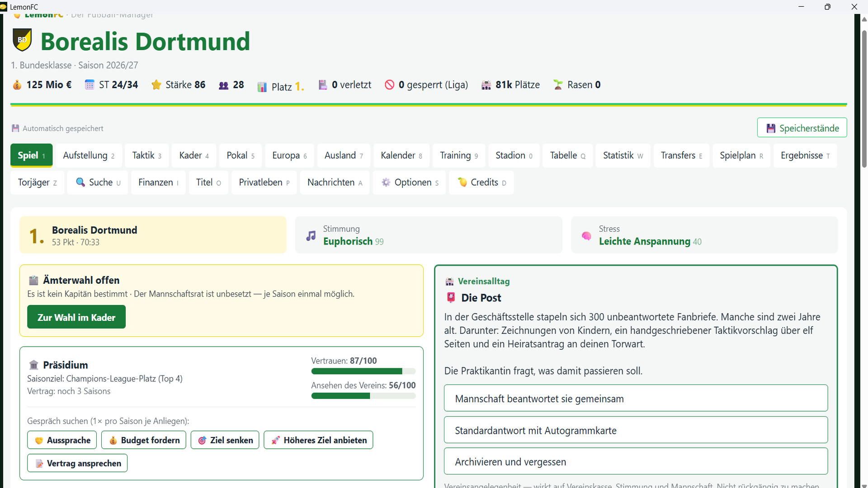Viewport: 868px width, 488px height.
Task: Click Budget fordern button
Action: pos(144,440)
